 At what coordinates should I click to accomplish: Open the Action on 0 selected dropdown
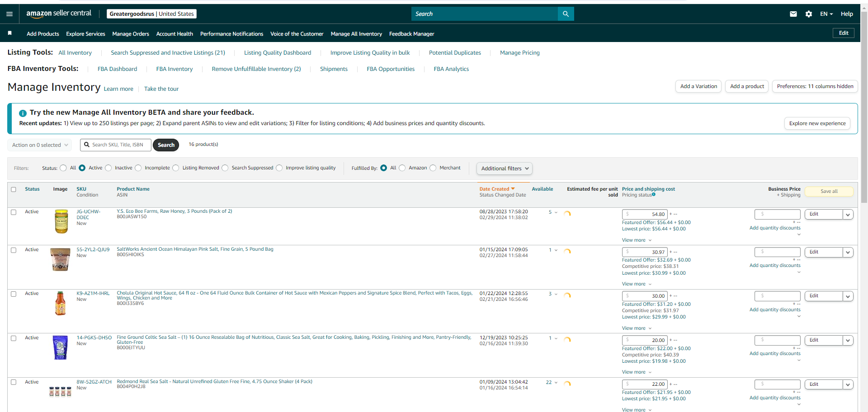coord(40,145)
